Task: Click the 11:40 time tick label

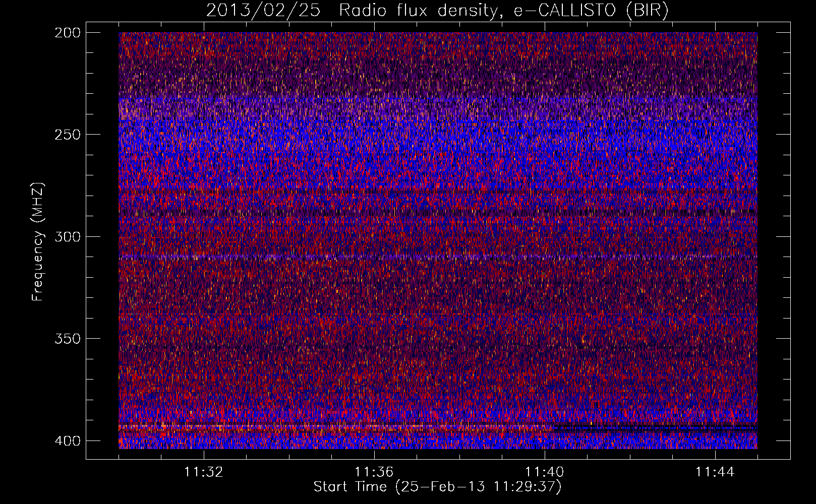Action: click(545, 472)
